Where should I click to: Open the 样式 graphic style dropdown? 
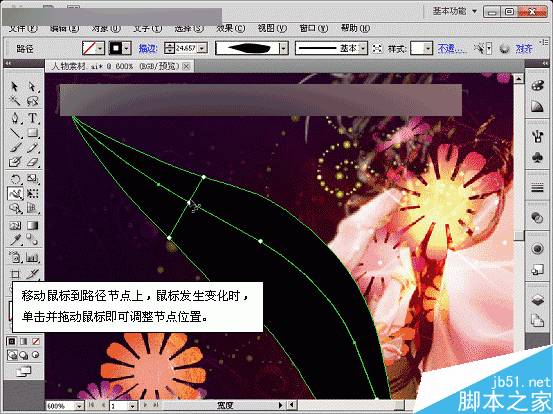[x=428, y=48]
